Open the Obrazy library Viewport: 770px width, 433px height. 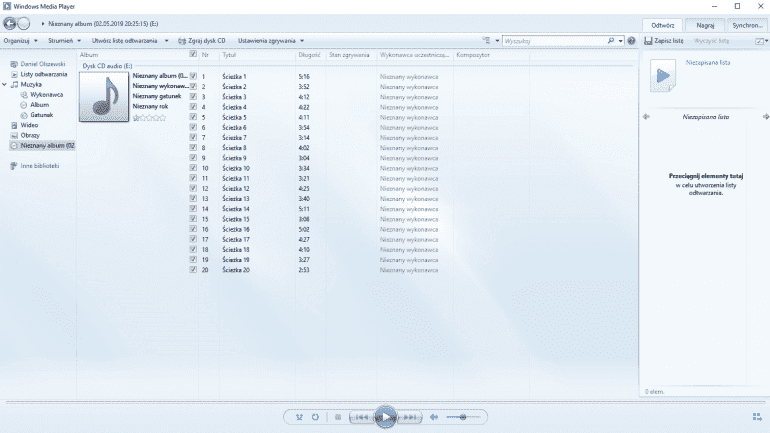(30, 135)
